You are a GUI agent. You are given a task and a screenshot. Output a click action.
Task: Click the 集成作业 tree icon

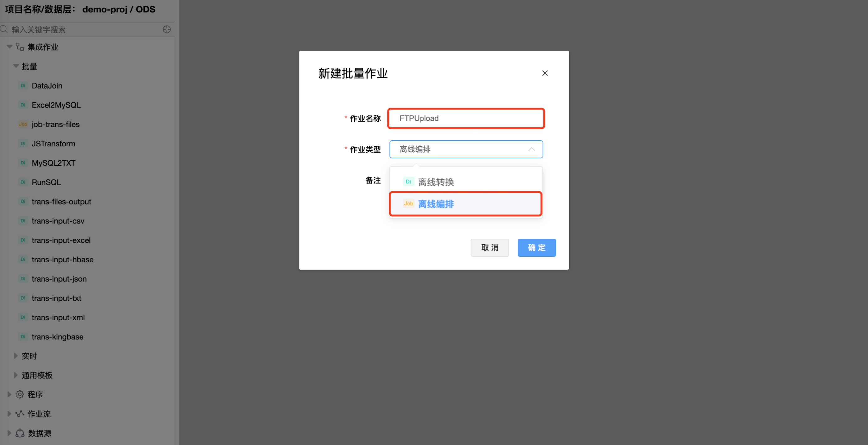click(x=20, y=47)
